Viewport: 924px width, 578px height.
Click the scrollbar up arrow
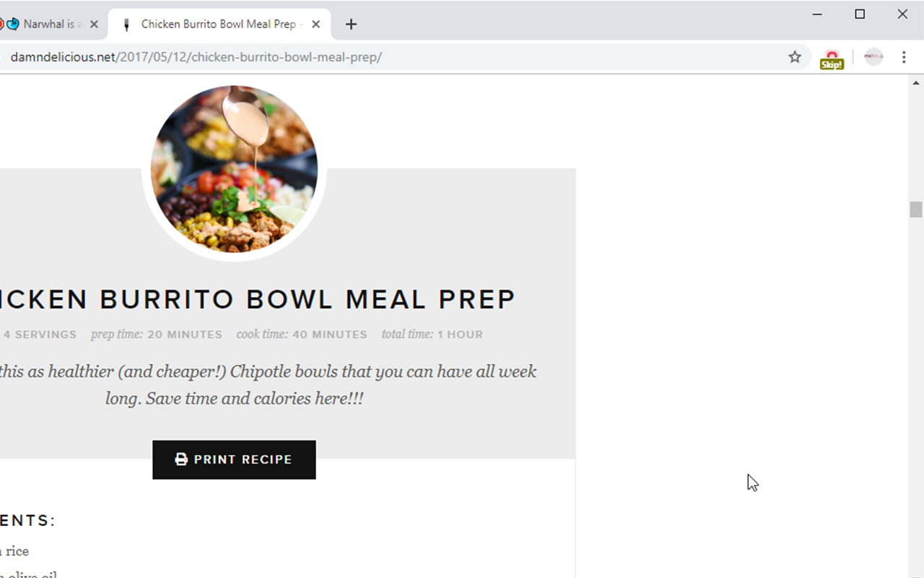(916, 83)
